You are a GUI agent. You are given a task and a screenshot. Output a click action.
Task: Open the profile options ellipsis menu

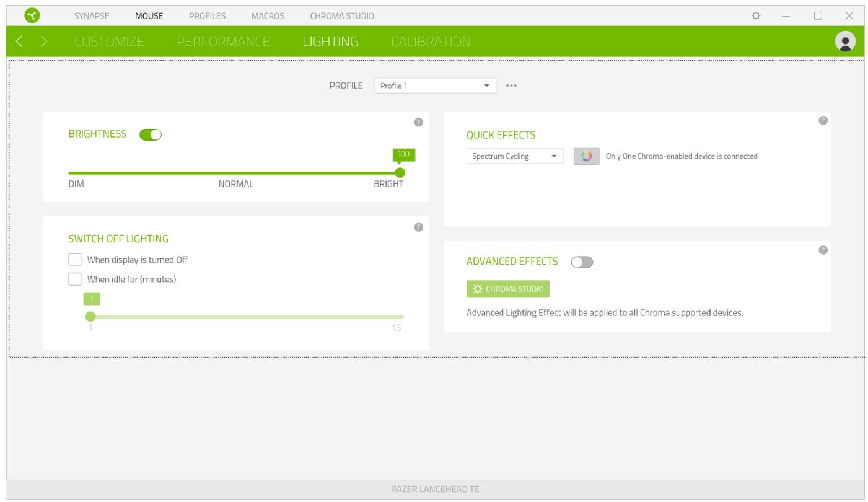(511, 86)
